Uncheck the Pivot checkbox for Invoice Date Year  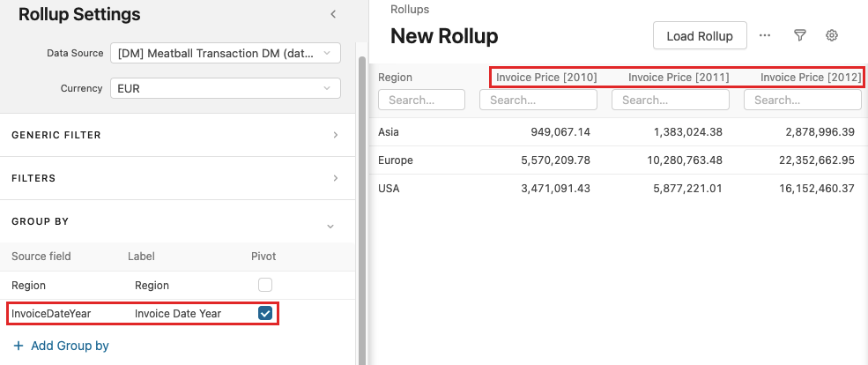(265, 313)
